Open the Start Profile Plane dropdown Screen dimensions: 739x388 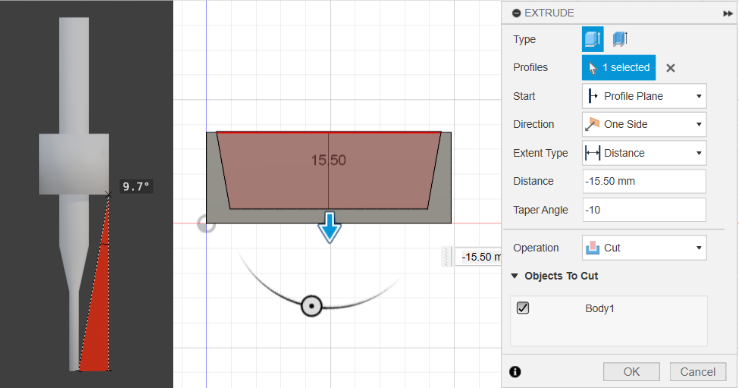point(644,96)
